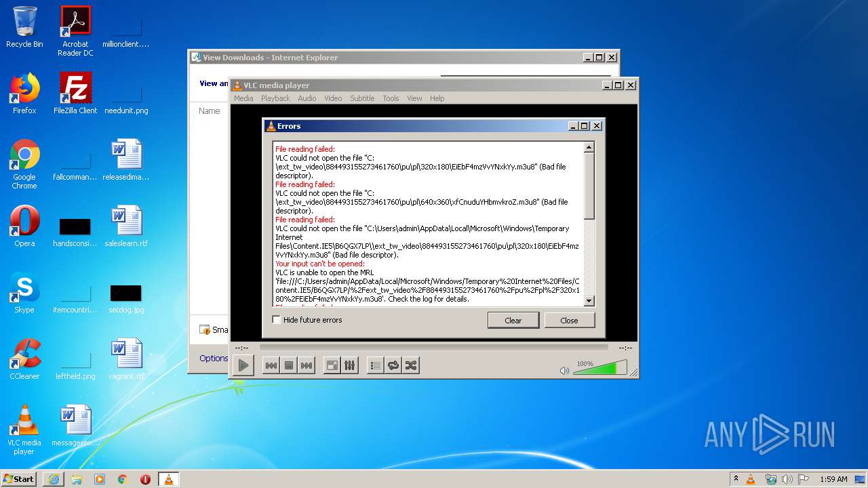Click Name column header in View Downloads
This screenshot has width=868, height=488.
pyautogui.click(x=210, y=110)
